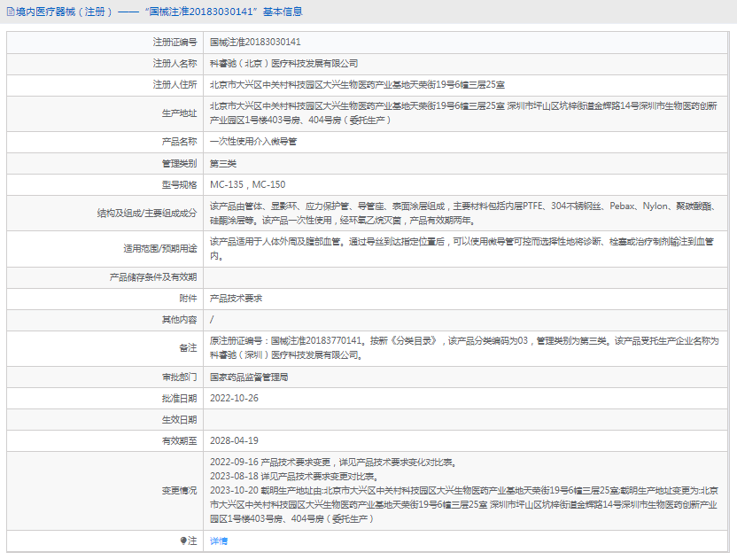
Task: Select the 第三类 category value
Action: 223,164
